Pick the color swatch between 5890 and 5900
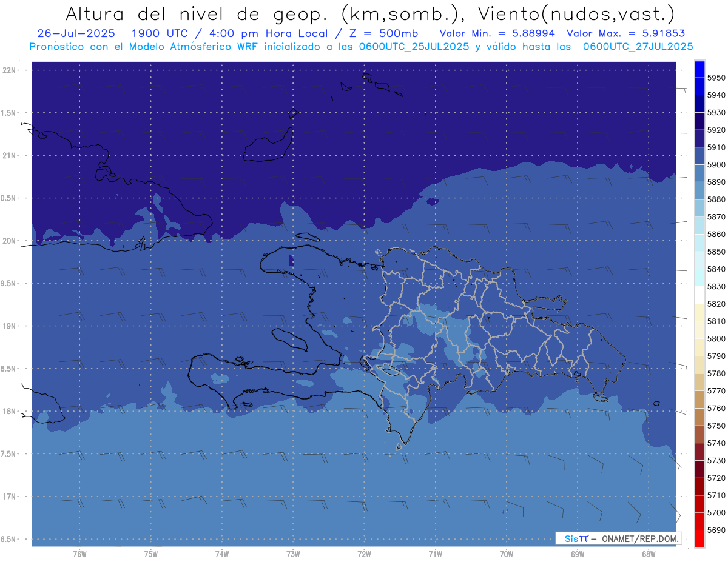 tap(699, 173)
